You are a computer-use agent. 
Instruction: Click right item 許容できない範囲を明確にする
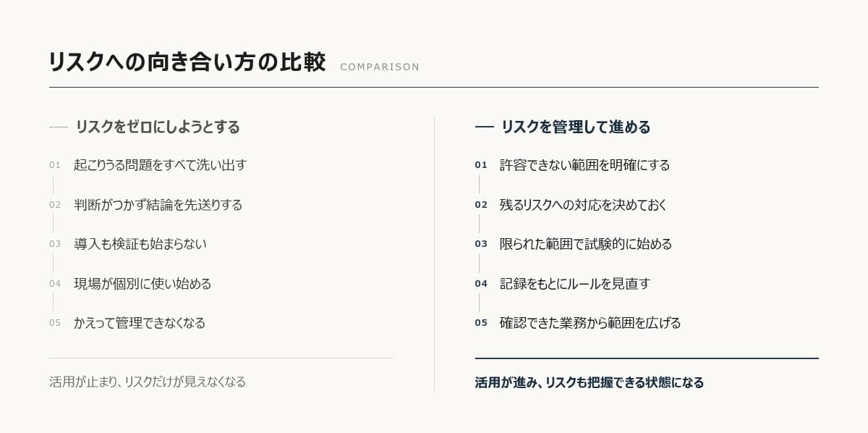[584, 165]
